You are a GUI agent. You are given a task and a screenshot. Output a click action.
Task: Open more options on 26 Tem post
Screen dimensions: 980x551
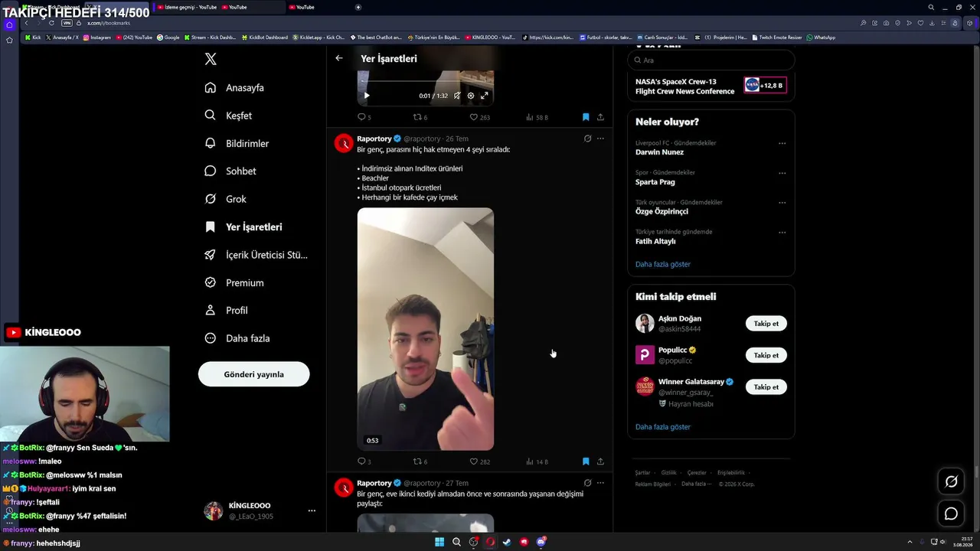click(600, 139)
